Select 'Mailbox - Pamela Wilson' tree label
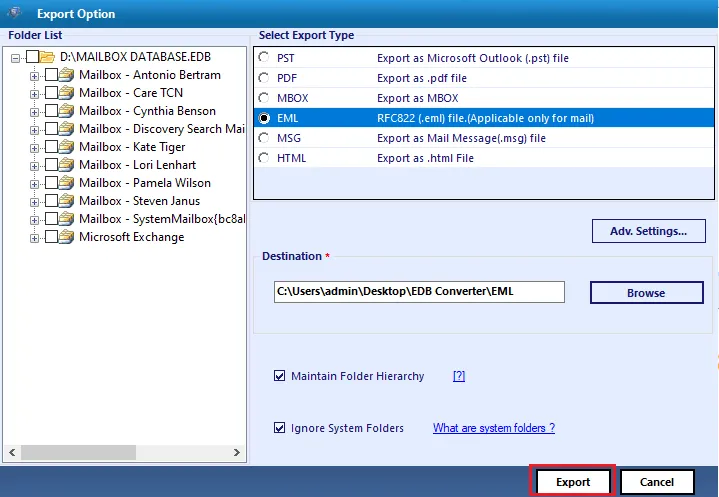This screenshot has width=719, height=497. tap(145, 183)
